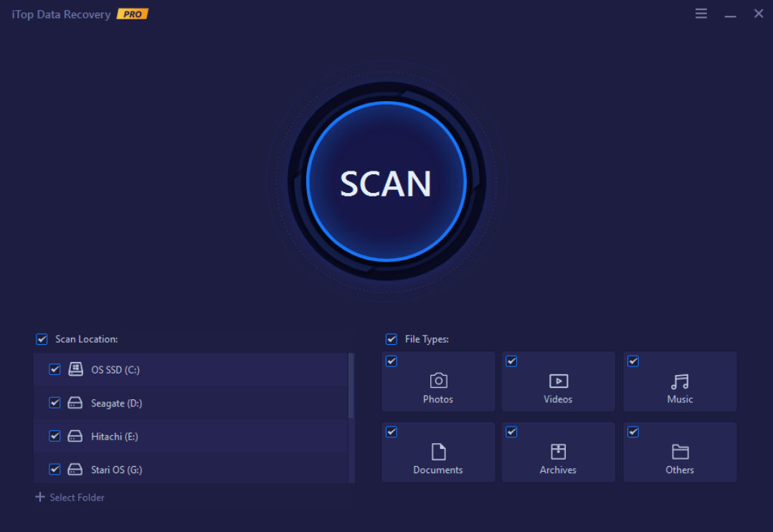Open the Select Folder link

[77, 498]
